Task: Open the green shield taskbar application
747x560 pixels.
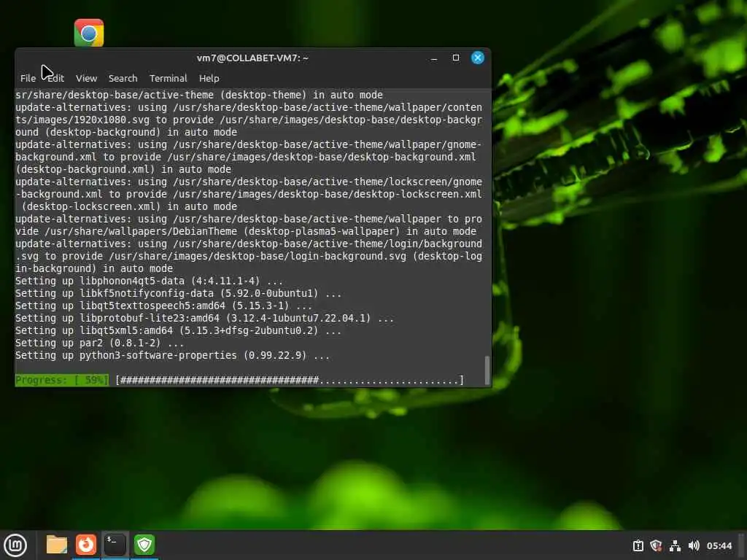Action: pos(144,545)
